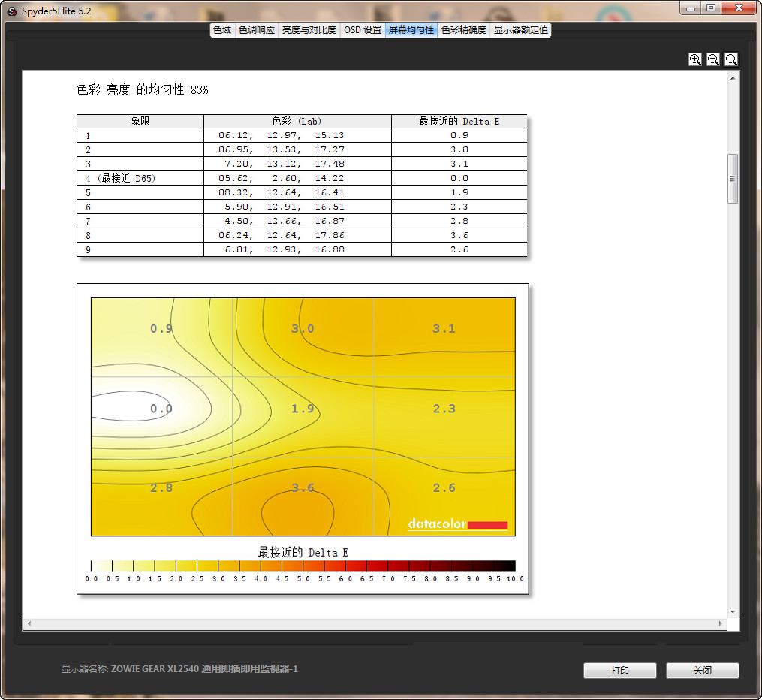Click the 关闭 button
Viewport: 762px width, 700px height.
[702, 671]
